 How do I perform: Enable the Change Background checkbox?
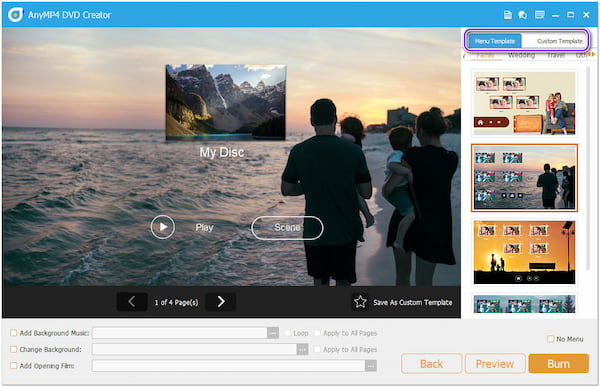(13, 349)
